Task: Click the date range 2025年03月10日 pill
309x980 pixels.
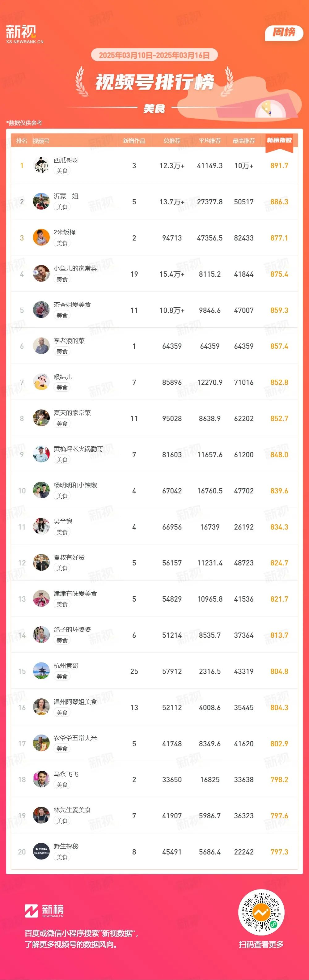Action: [x=154, y=55]
